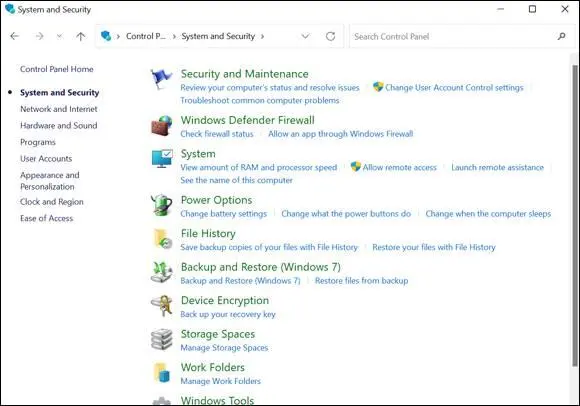Image resolution: width=580 pixels, height=406 pixels.
Task: Click the System and Security title bar icon
Action: pyautogui.click(x=10, y=9)
